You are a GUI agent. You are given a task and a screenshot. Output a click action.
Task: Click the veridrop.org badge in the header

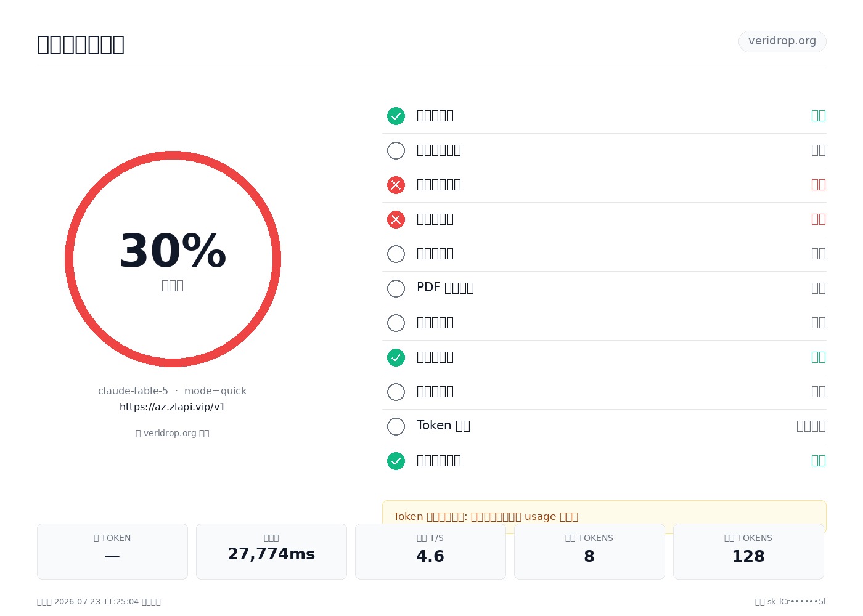[782, 41]
